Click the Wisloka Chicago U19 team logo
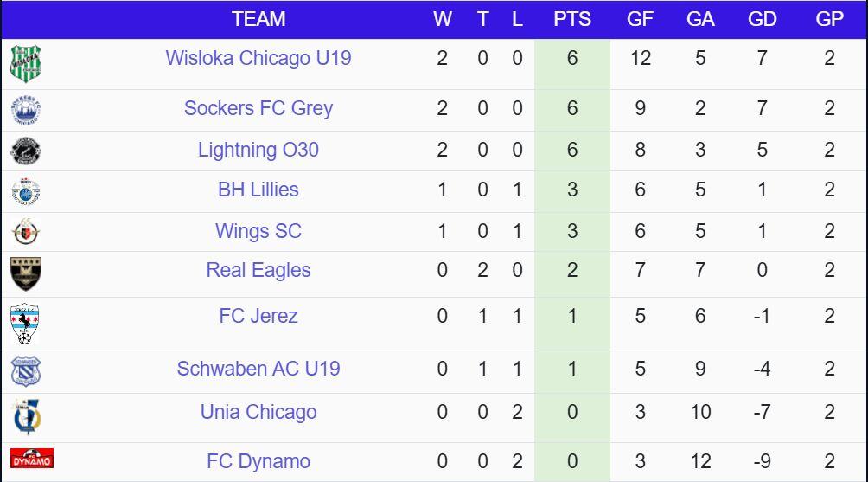Image resolution: width=868 pixels, height=482 pixels. click(26, 63)
